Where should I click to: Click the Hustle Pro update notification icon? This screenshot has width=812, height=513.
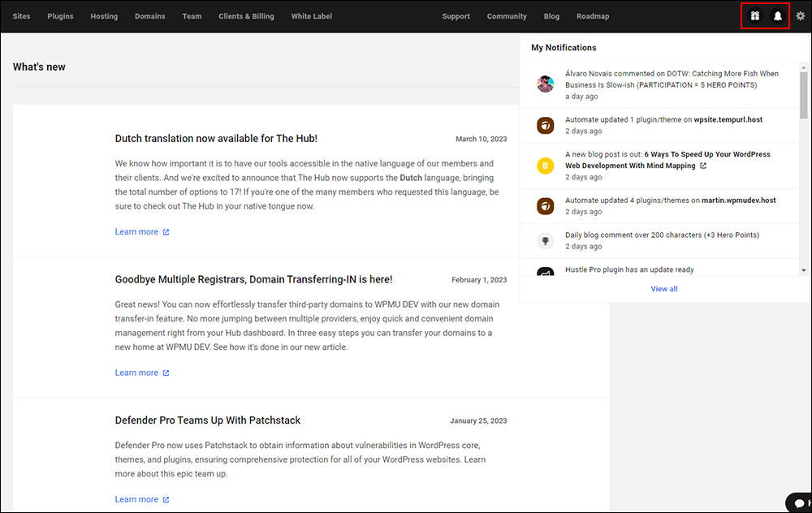tap(546, 271)
